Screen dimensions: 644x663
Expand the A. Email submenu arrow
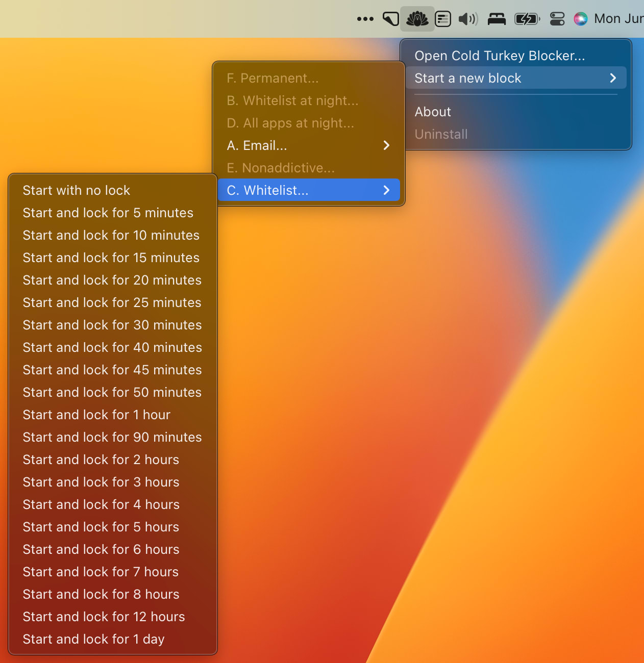[x=386, y=145]
